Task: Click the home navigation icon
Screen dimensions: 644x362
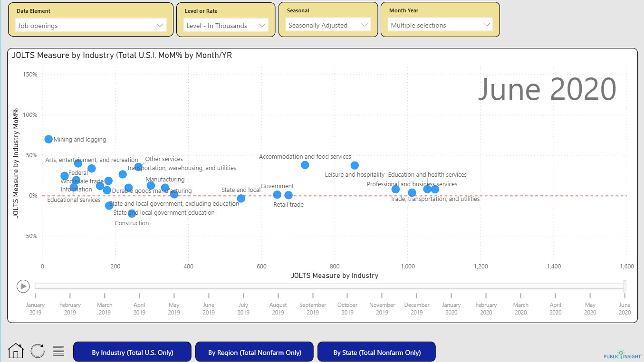Action: click(15, 350)
